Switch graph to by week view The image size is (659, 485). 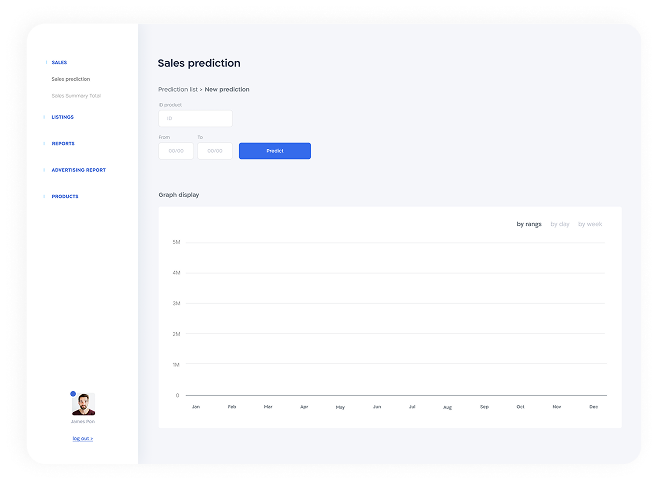(x=590, y=224)
